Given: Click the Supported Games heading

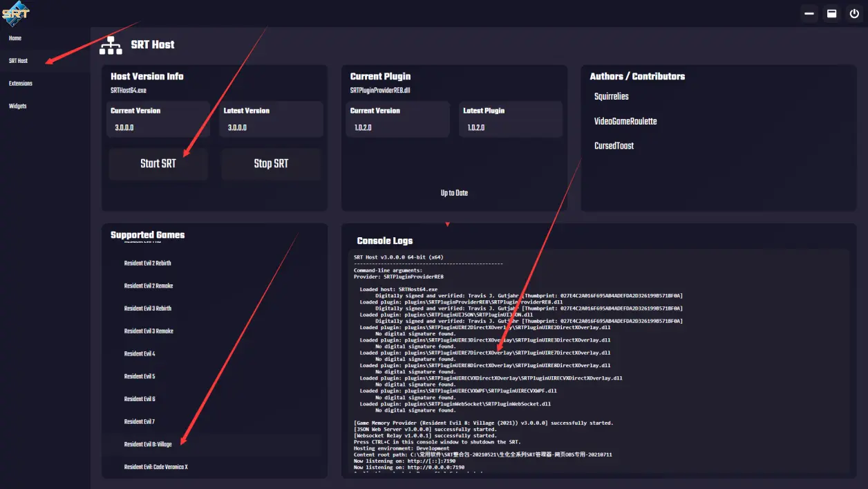Looking at the screenshot, I should [x=147, y=235].
